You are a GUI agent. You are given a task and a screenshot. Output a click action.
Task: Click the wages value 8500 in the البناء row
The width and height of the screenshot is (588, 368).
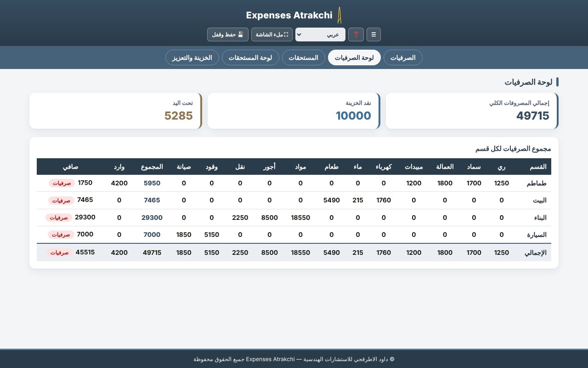coord(269,218)
